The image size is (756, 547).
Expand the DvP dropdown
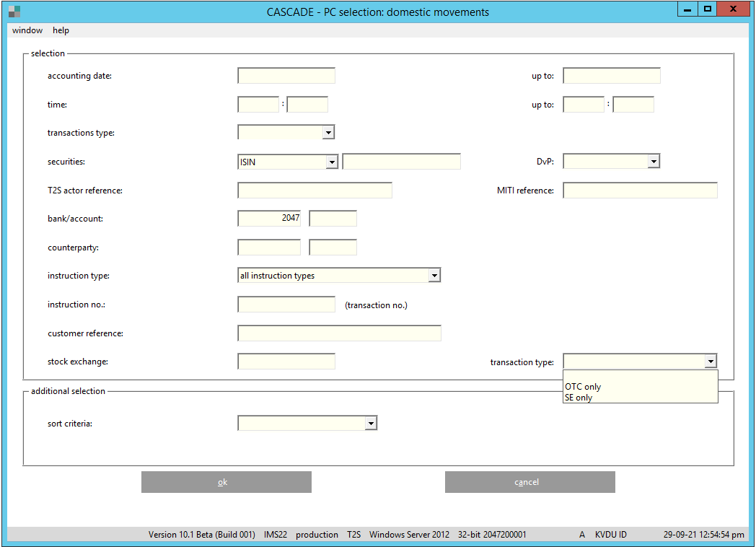pyautogui.click(x=653, y=162)
